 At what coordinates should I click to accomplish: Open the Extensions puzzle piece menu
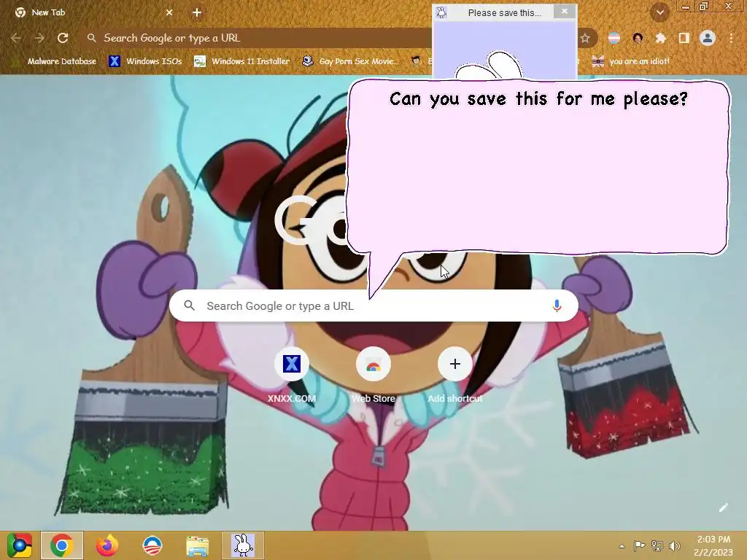(x=660, y=38)
